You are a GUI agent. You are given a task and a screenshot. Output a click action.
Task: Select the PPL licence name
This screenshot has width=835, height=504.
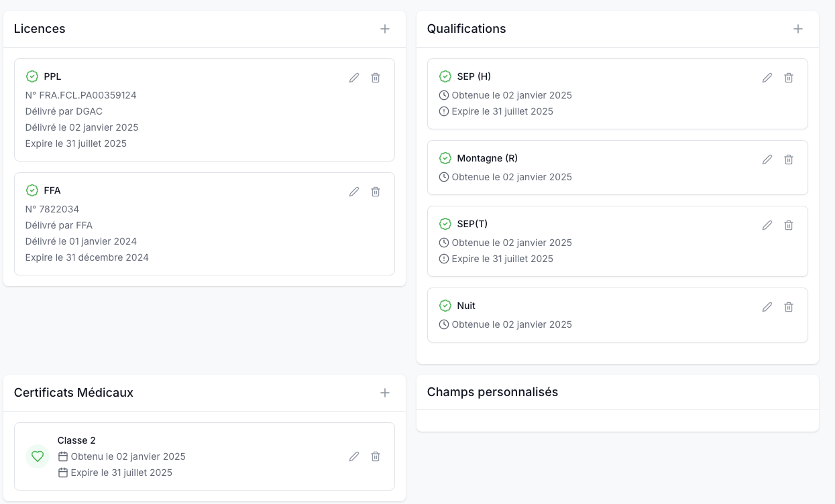pos(52,76)
